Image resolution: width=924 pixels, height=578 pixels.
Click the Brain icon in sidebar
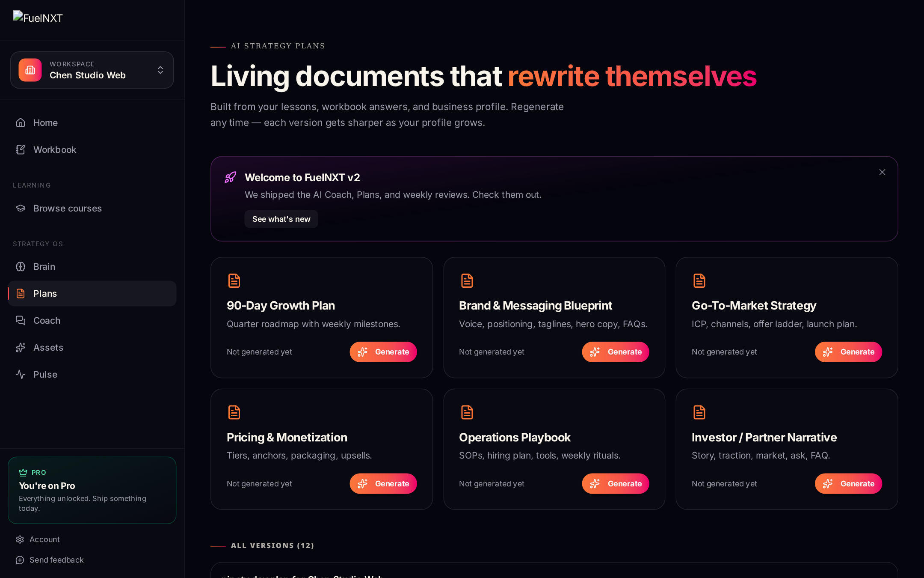tap(21, 267)
